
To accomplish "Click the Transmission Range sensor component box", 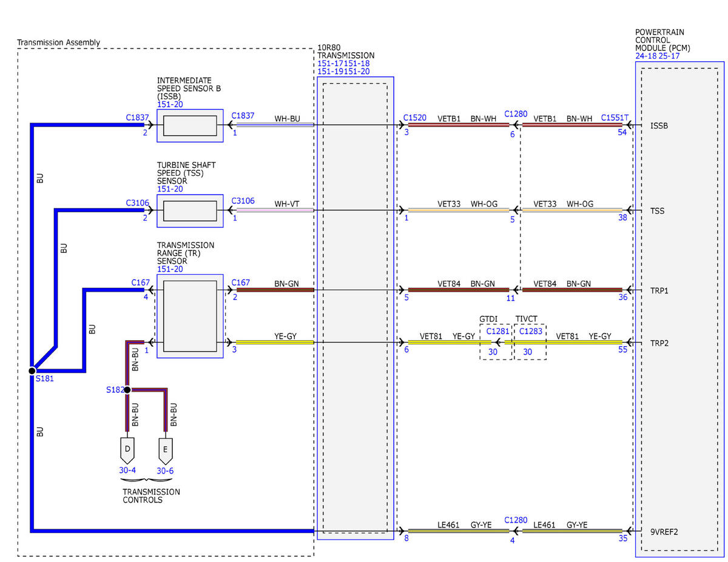I will (190, 316).
